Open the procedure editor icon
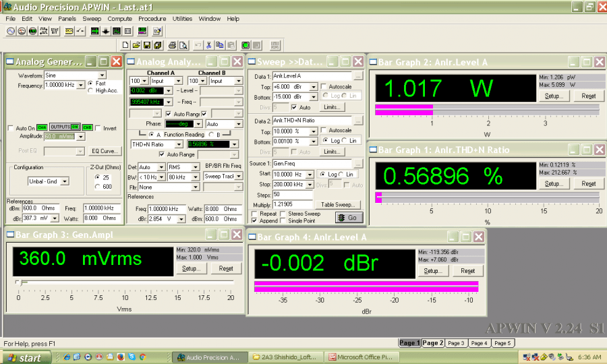Image resolution: width=607 pixels, height=364 pixels. coord(156,31)
